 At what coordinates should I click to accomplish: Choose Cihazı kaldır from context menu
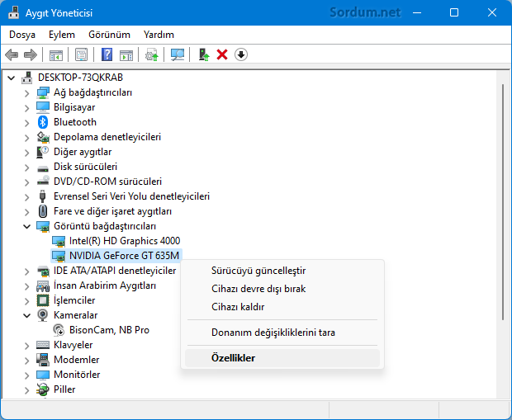point(282,307)
